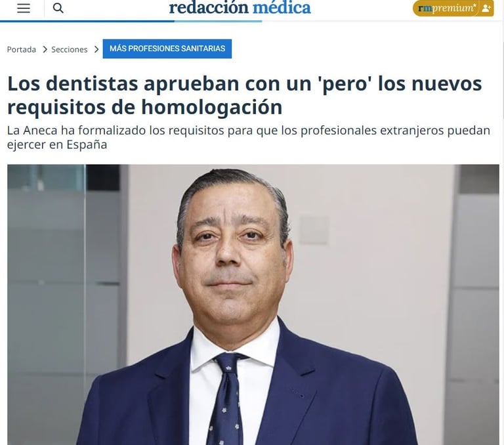Click the article headline about dentistas
Viewport: 504px width, 445px height.
(244, 95)
